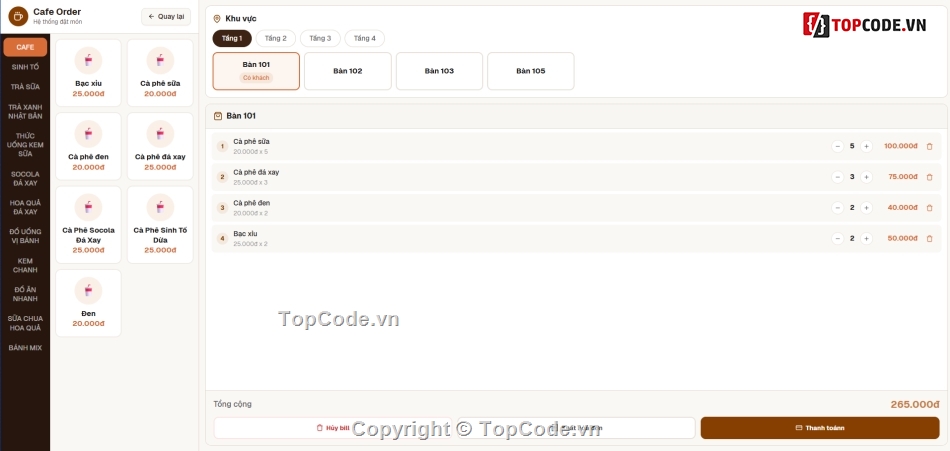Click the Cafe Order coffee cup logo

click(18, 16)
